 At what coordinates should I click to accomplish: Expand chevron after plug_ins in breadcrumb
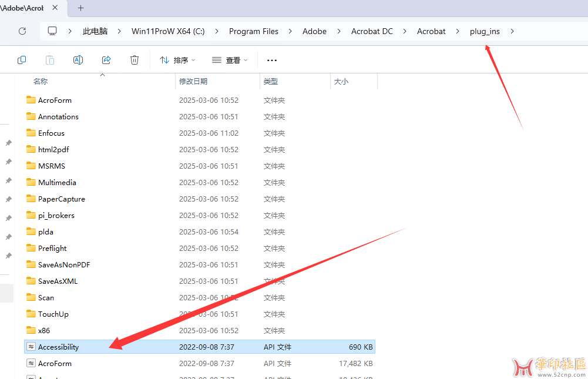[x=512, y=31]
